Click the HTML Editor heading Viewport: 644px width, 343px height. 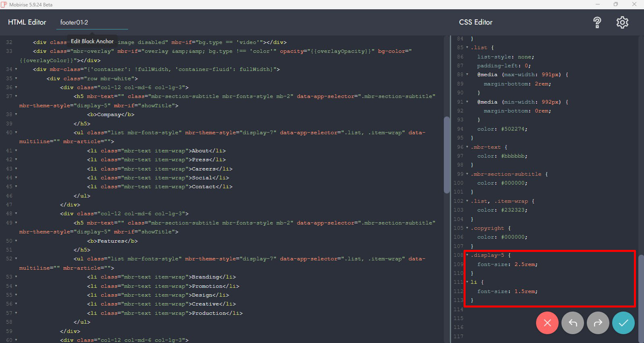(x=27, y=23)
